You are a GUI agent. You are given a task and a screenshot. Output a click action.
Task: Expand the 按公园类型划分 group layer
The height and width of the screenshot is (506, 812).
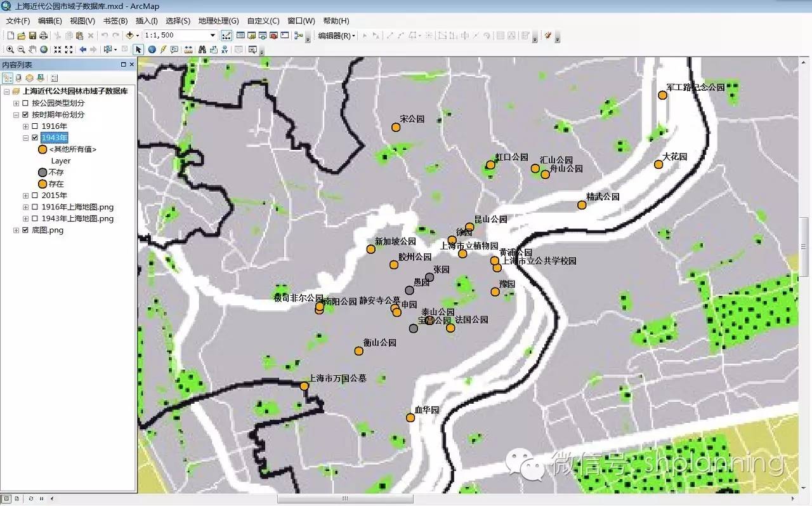(16, 103)
